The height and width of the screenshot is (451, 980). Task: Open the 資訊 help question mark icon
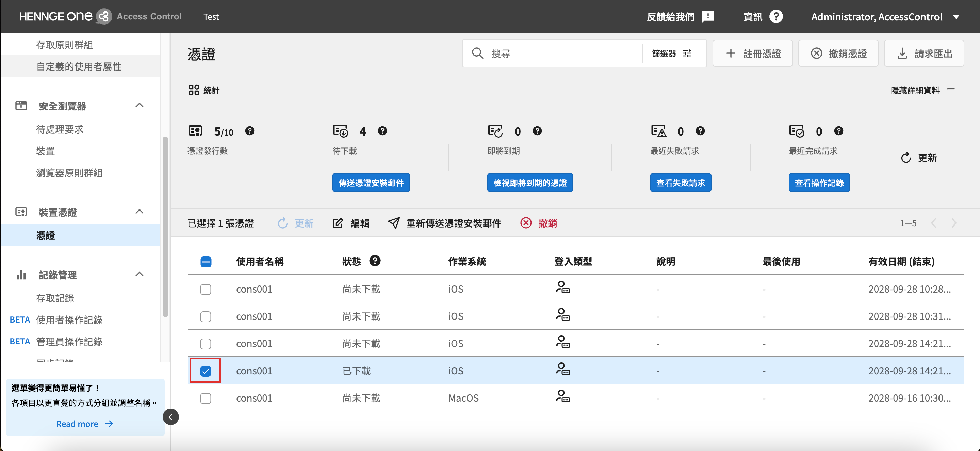pyautogui.click(x=776, y=16)
